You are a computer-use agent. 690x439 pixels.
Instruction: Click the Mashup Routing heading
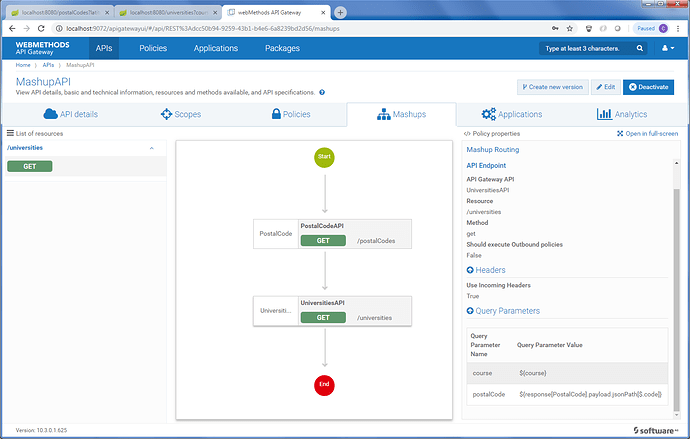pos(492,150)
